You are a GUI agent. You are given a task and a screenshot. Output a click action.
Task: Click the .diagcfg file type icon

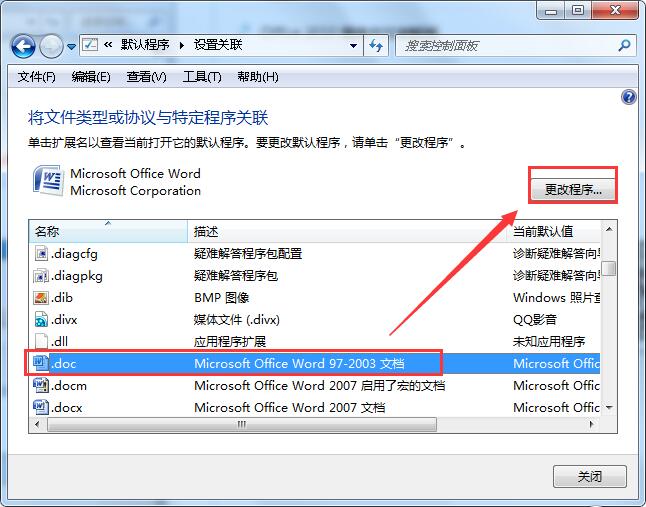point(41,253)
